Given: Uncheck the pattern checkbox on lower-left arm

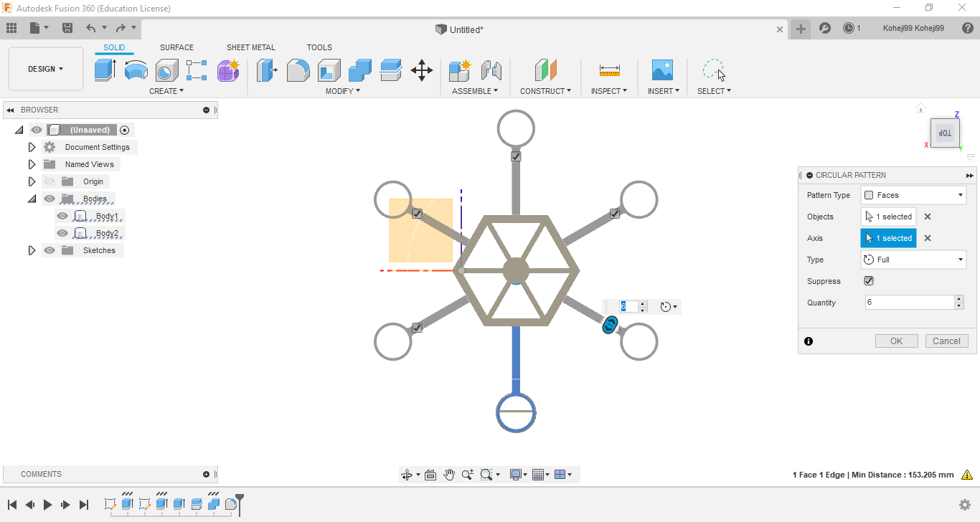Looking at the screenshot, I should tap(417, 328).
